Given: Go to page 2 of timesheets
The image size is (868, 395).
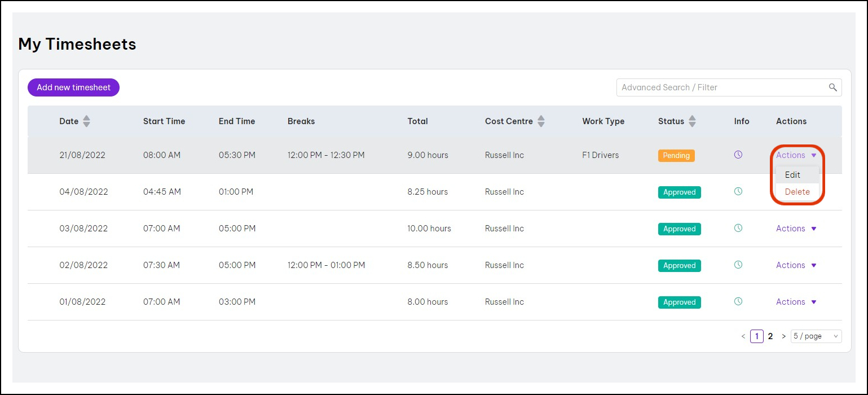Looking at the screenshot, I should click(770, 336).
